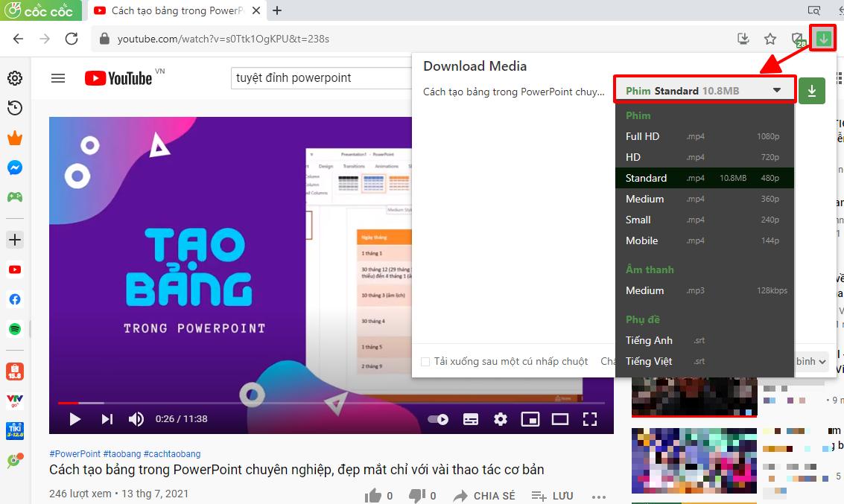Open Spotify shortcut in the sidebar
844x504 pixels.
point(15,328)
